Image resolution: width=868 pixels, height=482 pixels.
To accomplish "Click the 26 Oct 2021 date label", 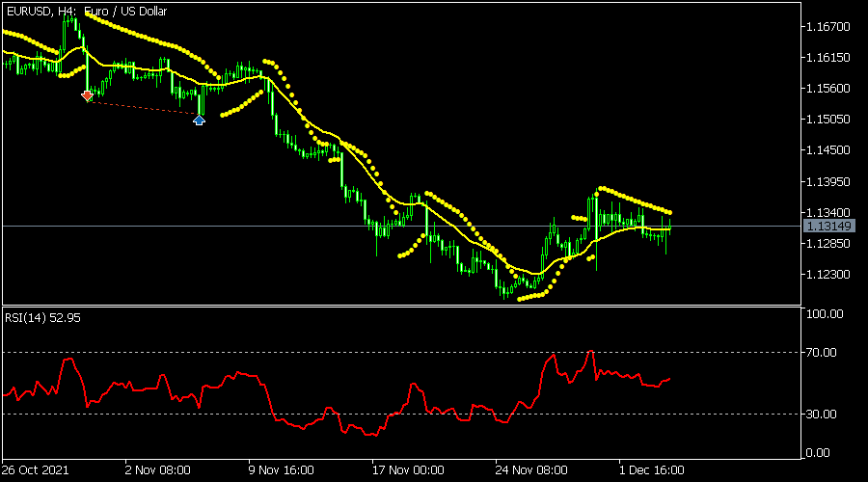I will coord(36,470).
